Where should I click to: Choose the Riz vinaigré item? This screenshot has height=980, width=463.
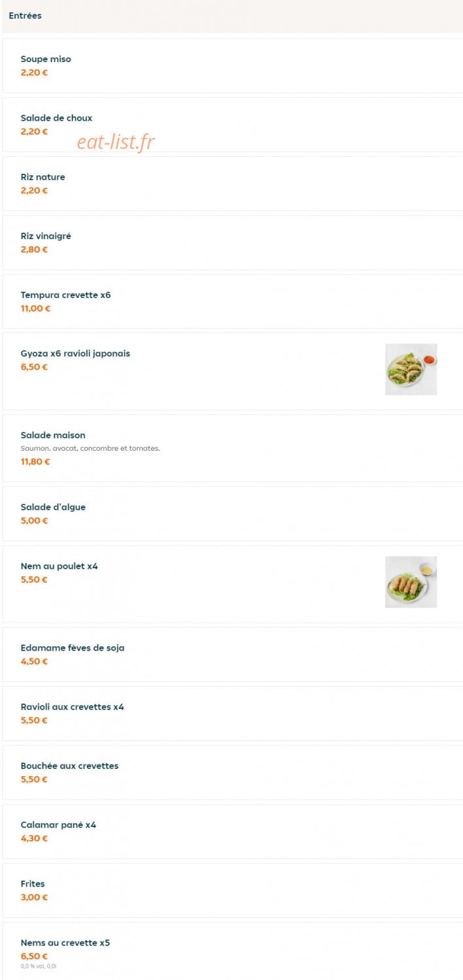(x=233, y=242)
